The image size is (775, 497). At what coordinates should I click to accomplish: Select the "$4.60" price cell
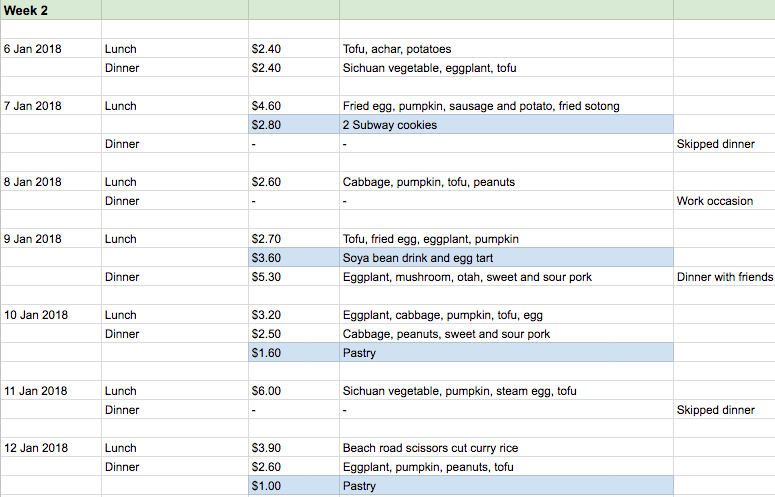(293, 106)
